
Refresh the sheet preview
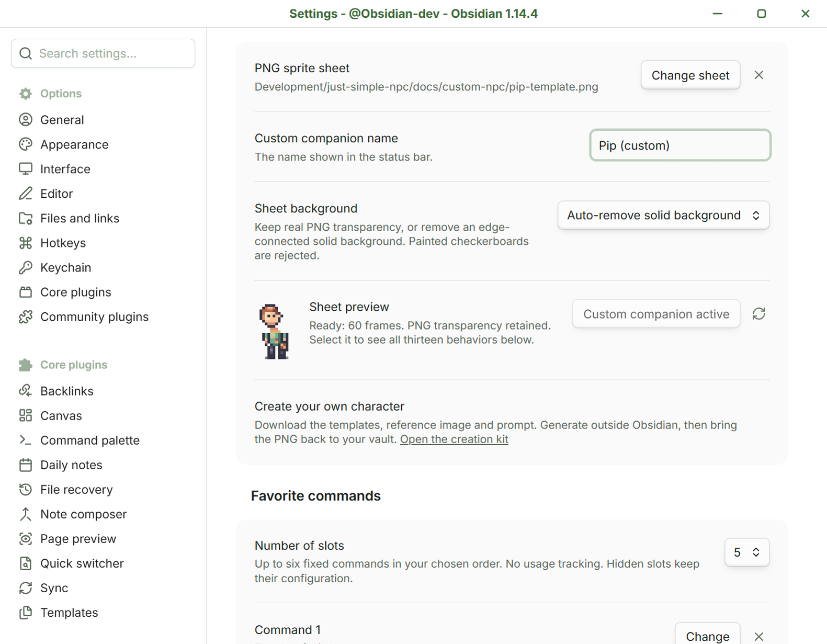coord(759,313)
